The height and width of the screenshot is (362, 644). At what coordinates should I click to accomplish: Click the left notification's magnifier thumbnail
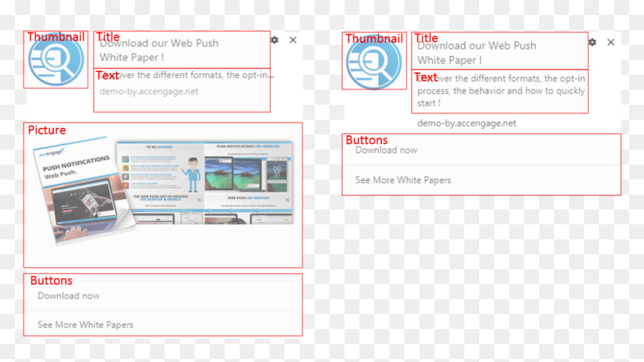click(x=56, y=61)
